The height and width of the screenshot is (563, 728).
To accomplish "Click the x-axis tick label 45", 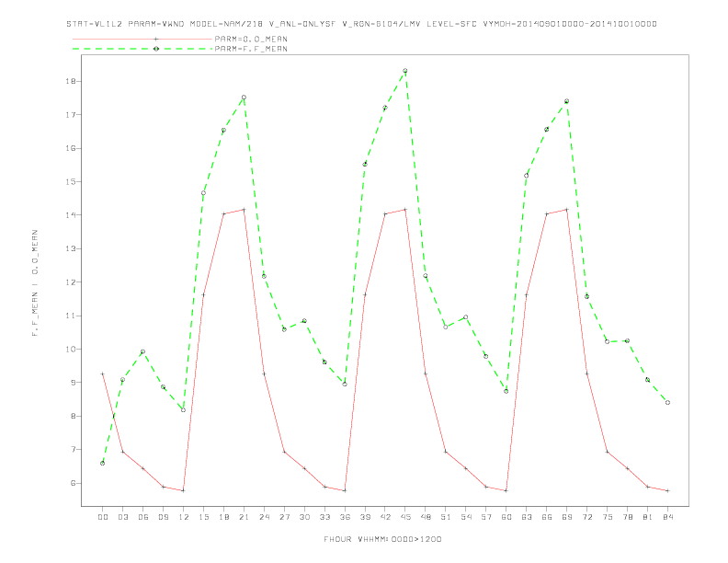I will (405, 517).
